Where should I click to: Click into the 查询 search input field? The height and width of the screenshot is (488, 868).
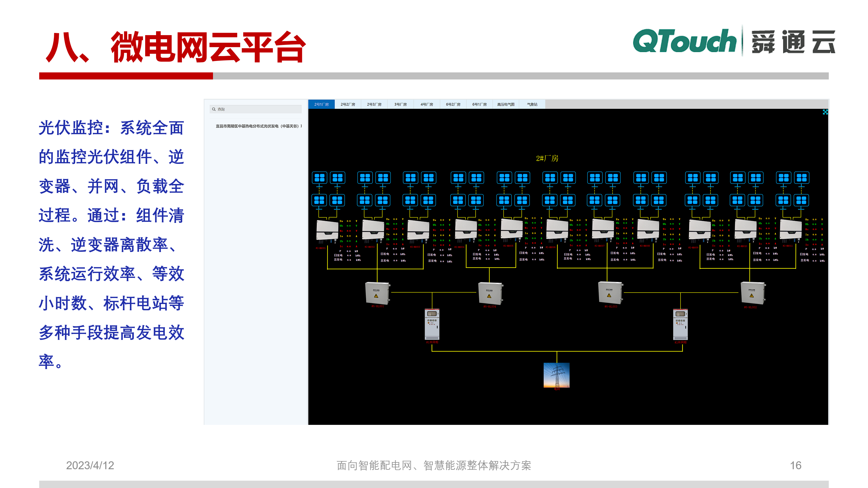pos(256,109)
